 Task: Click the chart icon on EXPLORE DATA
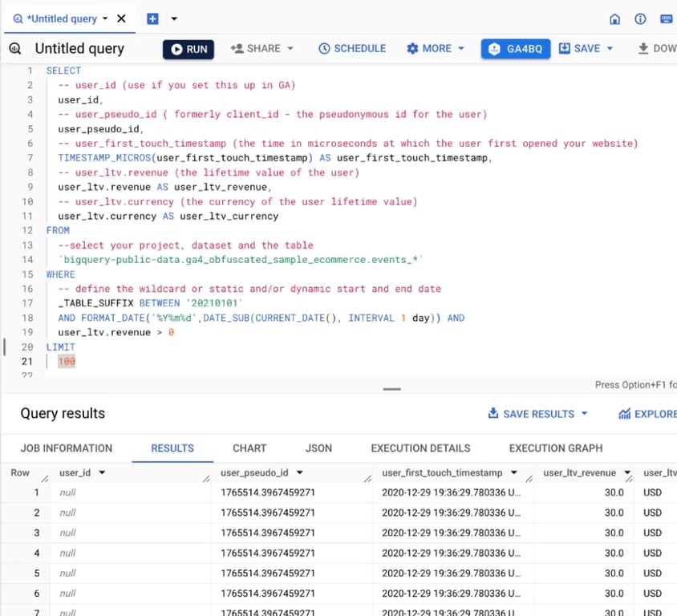coord(624,414)
